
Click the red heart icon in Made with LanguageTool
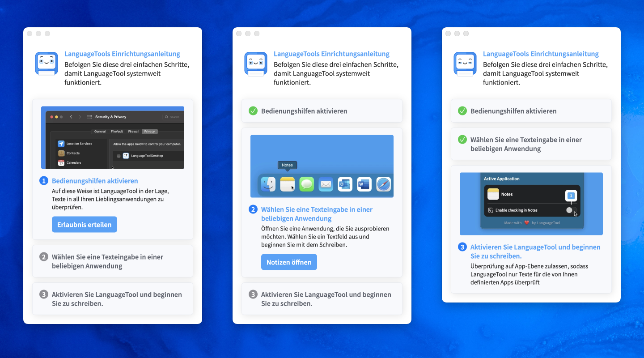[527, 223]
